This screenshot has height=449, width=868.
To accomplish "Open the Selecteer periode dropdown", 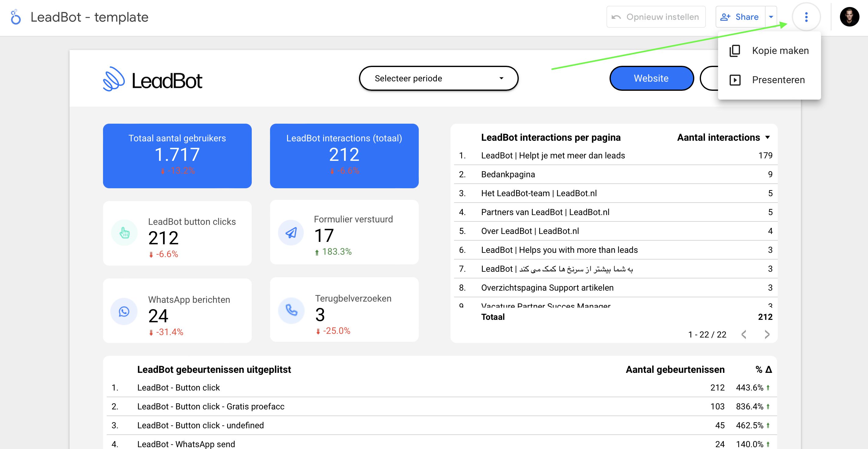I will 438,78.
